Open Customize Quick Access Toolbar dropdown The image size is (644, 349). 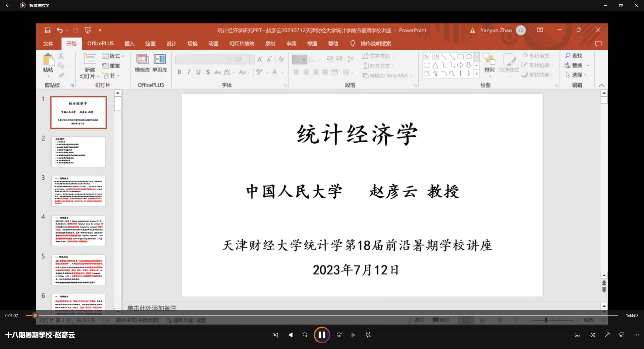tap(100, 30)
